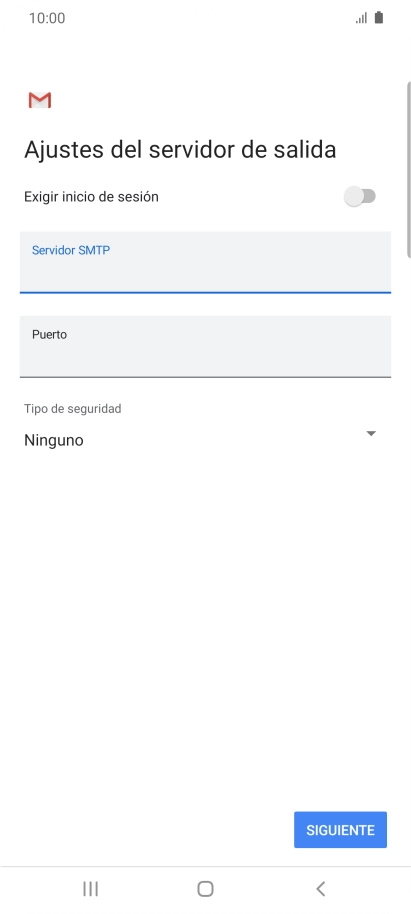Image resolution: width=411 pixels, height=914 pixels.
Task: Tap the Servidor SMTP floating label
Action: 71,250
